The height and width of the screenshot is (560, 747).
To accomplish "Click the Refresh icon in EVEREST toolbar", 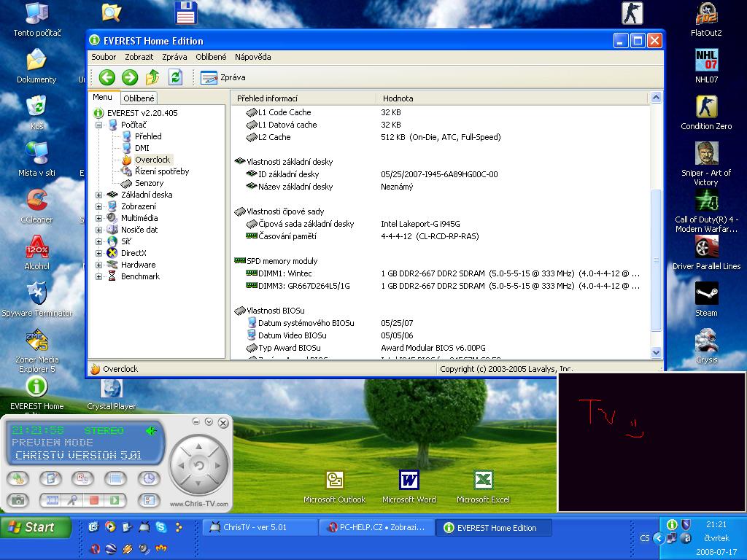I will pos(175,77).
